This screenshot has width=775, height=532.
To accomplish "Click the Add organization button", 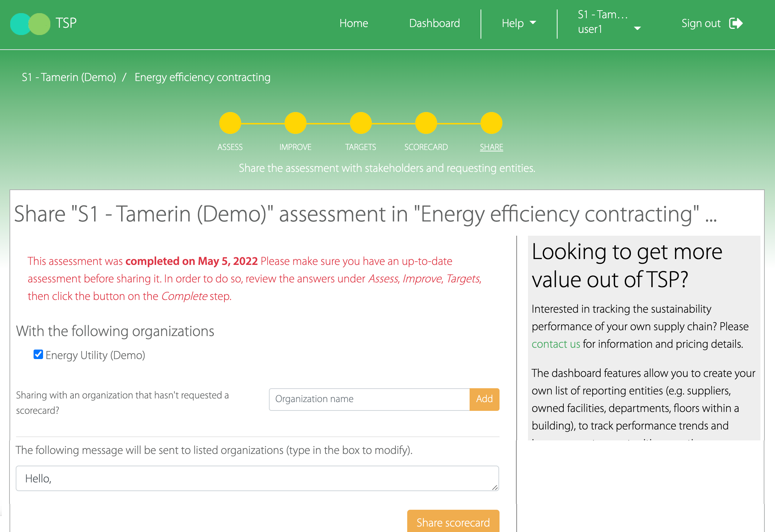I will click(484, 399).
